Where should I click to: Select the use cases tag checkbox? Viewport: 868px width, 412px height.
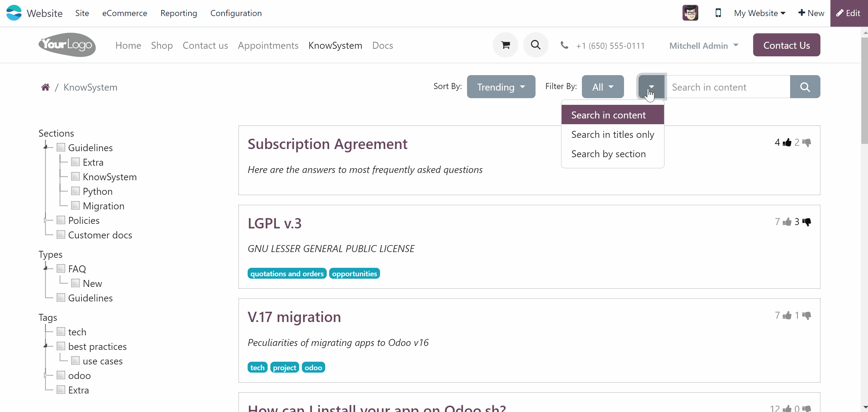tap(75, 360)
